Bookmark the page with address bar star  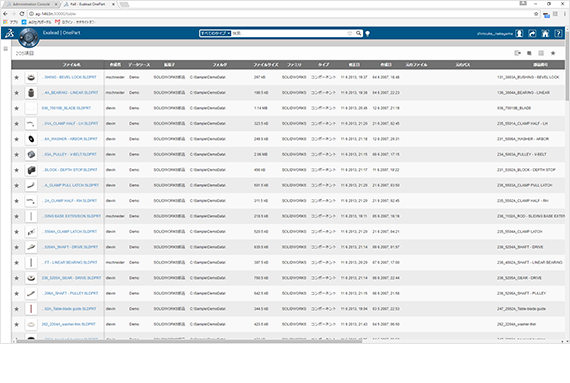(536, 14)
